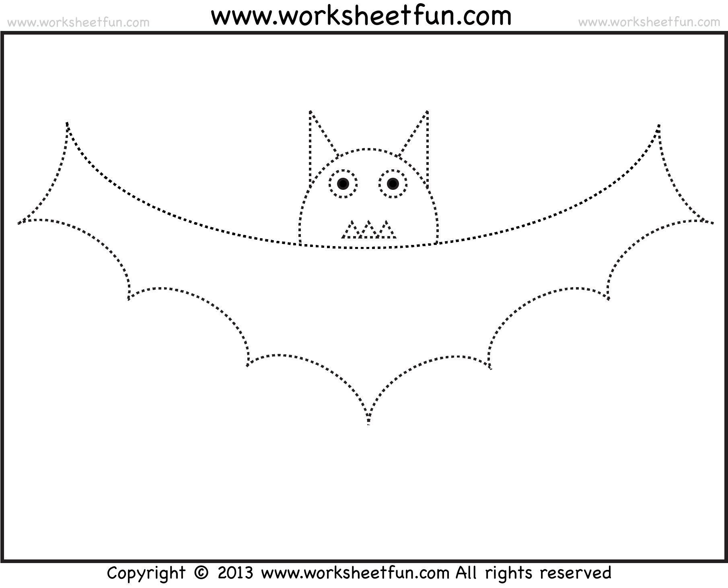The width and height of the screenshot is (728, 588).
Task: Click the middle tooth of the bat
Action: point(369,231)
